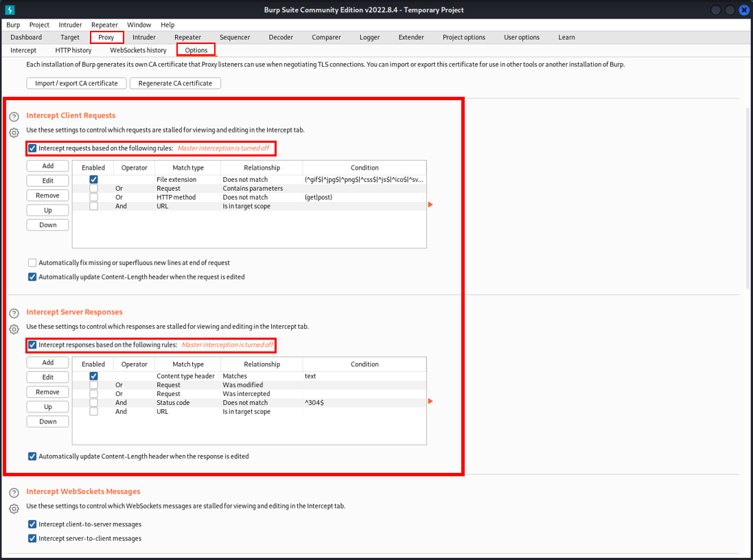This screenshot has width=753, height=560.
Task: Toggle update Content-Length when response is edited
Action: [32, 456]
